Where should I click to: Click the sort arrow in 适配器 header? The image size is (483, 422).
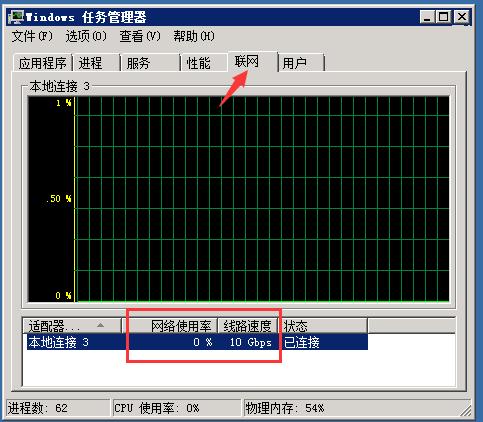[100, 325]
